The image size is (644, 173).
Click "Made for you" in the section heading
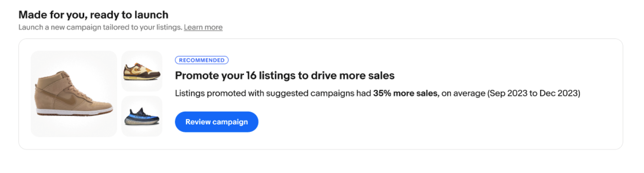(51, 15)
